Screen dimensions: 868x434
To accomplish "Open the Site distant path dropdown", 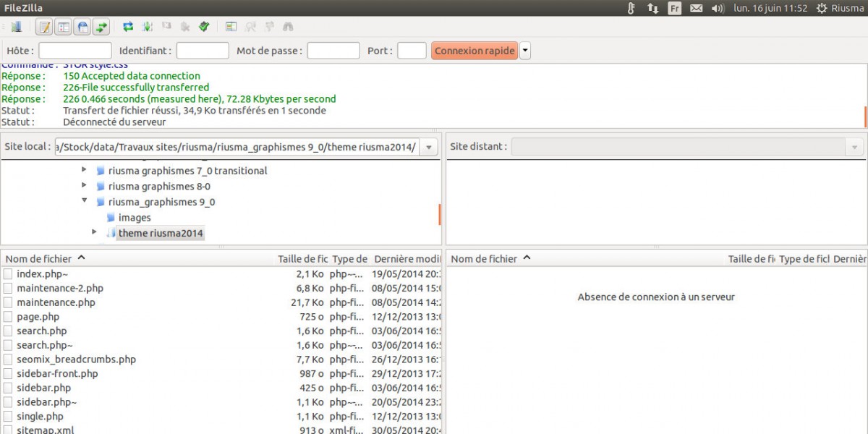I will coord(854,147).
